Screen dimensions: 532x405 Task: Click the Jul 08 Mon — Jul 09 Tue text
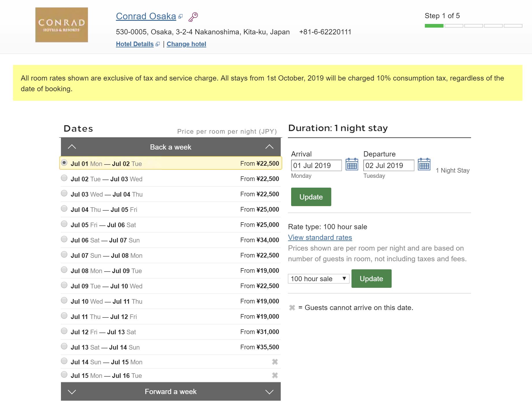tap(106, 271)
